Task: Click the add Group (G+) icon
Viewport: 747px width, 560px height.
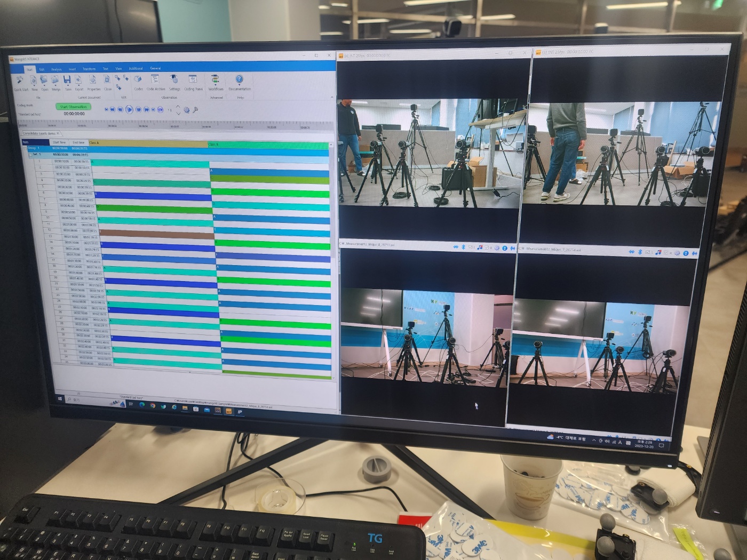Action: click(x=117, y=77)
